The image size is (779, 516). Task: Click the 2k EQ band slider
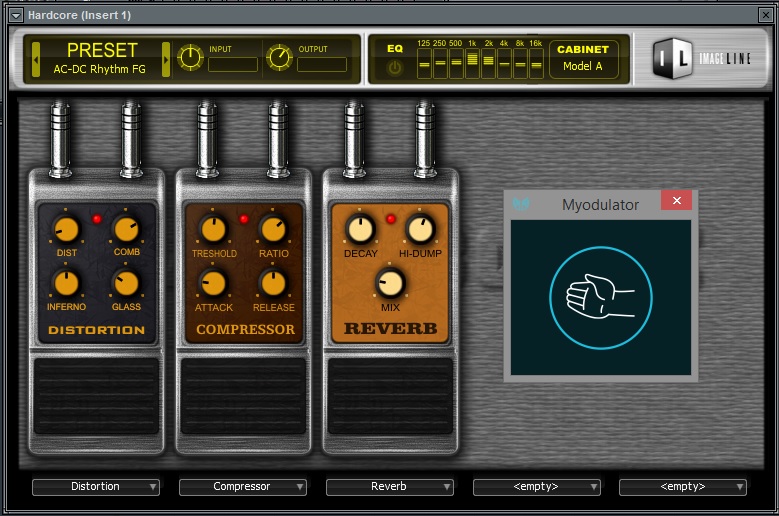pos(488,64)
